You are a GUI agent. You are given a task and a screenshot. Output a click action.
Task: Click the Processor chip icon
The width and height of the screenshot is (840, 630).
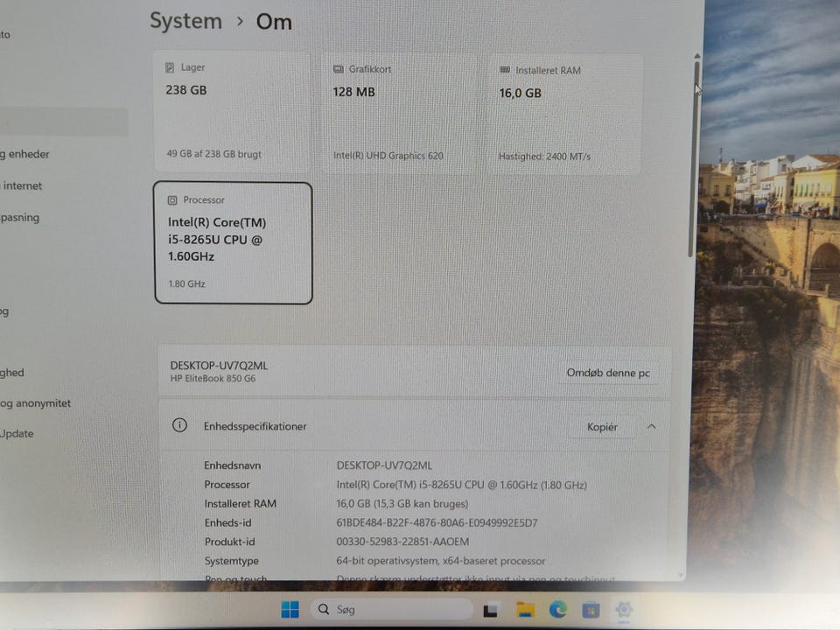click(x=172, y=199)
